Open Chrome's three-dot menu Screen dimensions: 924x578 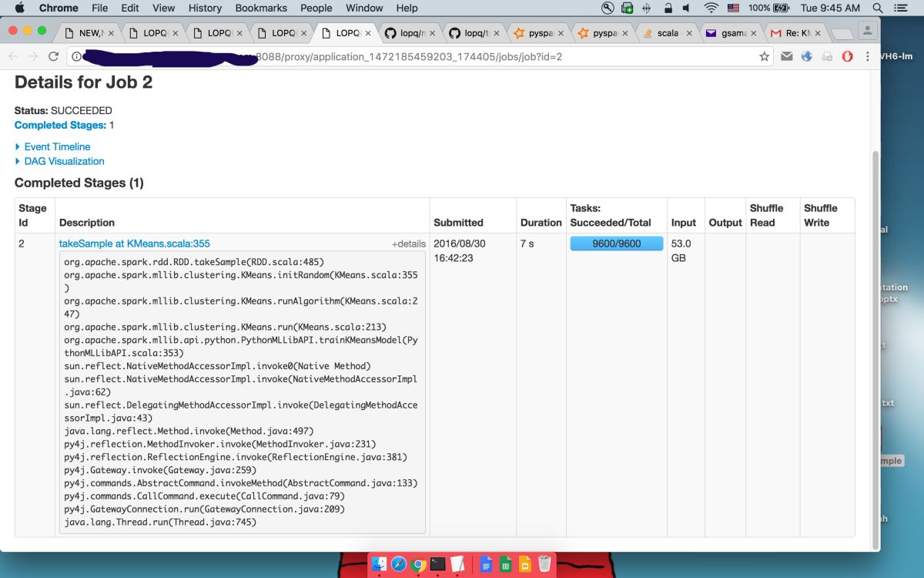(x=868, y=56)
